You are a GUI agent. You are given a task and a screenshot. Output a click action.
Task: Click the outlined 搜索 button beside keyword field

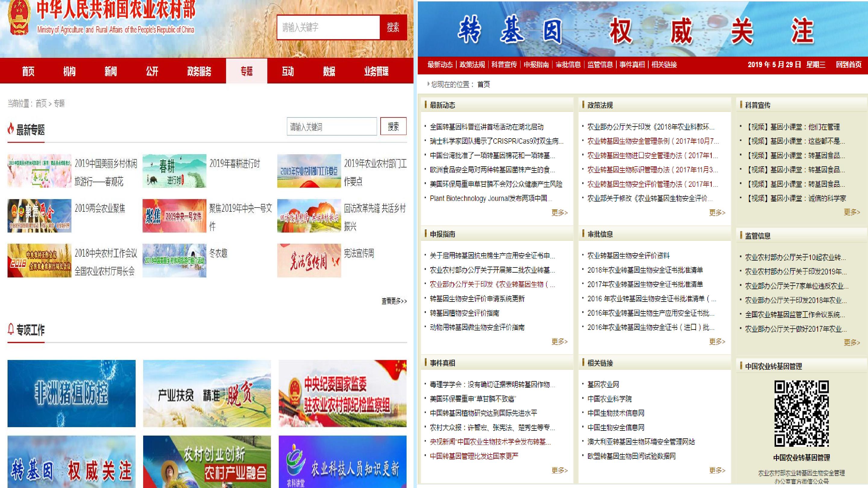(393, 126)
